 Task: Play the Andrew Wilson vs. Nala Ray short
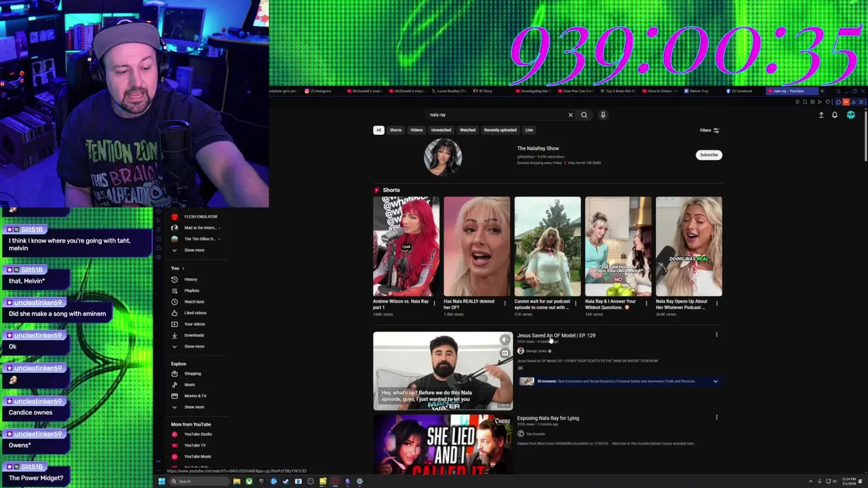[406, 247]
